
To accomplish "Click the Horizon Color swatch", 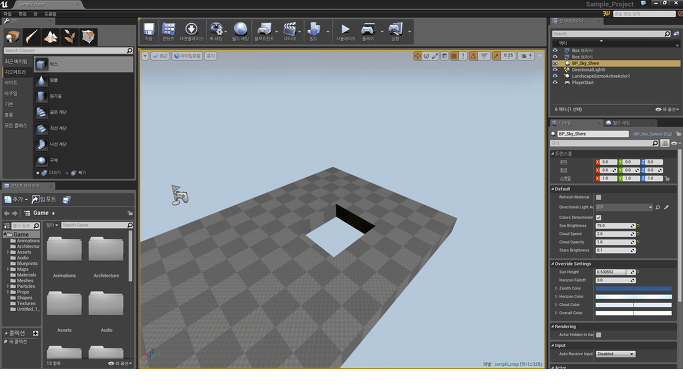I will (x=633, y=296).
